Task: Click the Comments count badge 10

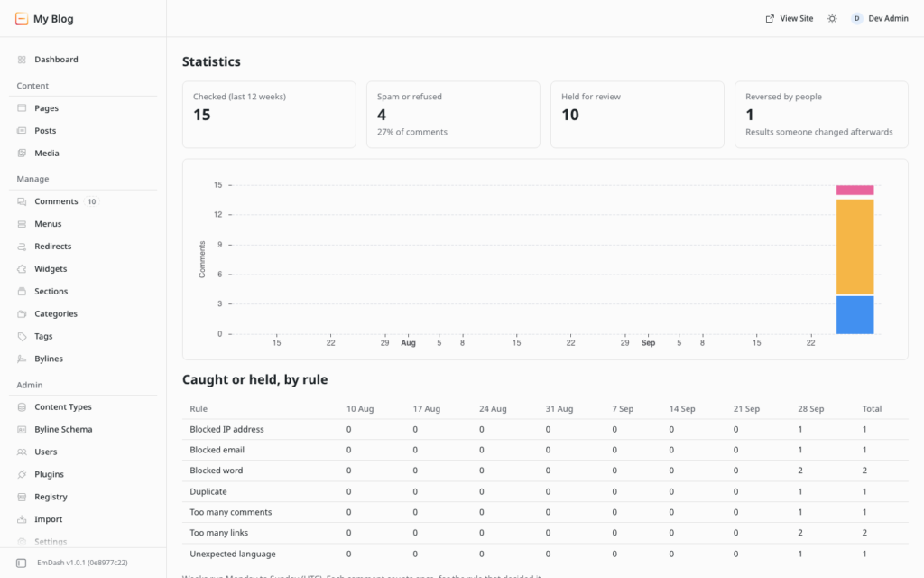Action: coord(92,201)
